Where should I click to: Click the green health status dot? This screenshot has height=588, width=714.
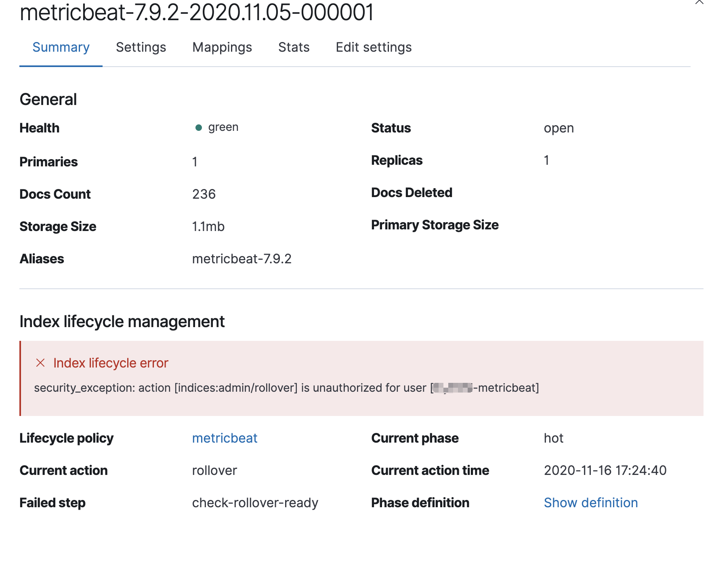tap(198, 128)
